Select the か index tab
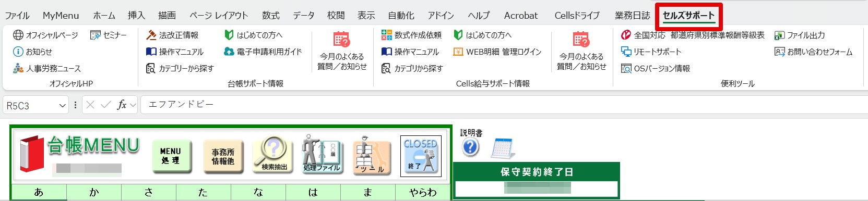The width and height of the screenshot is (868, 201). pos(94,192)
